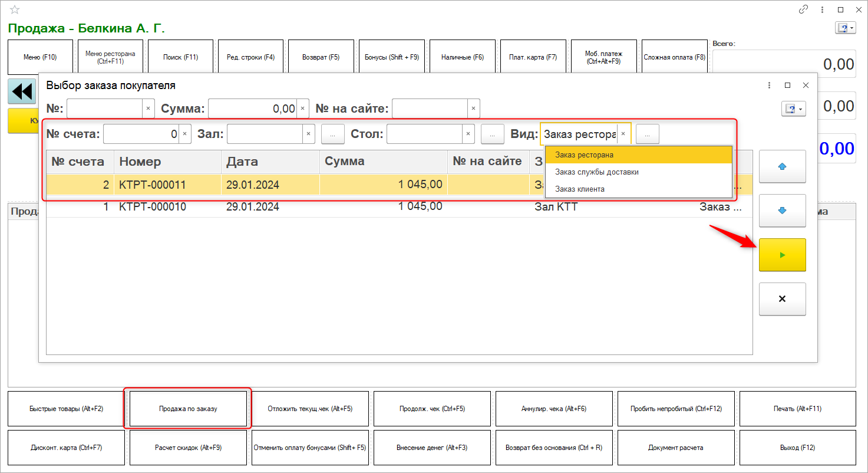
Task: Open Стол selection with ellipsis button
Action: pyautogui.click(x=492, y=134)
